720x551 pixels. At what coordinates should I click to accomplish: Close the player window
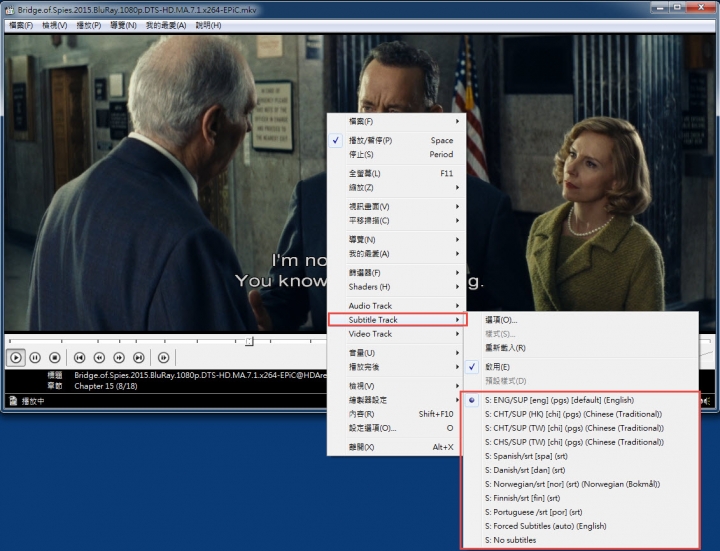701,7
